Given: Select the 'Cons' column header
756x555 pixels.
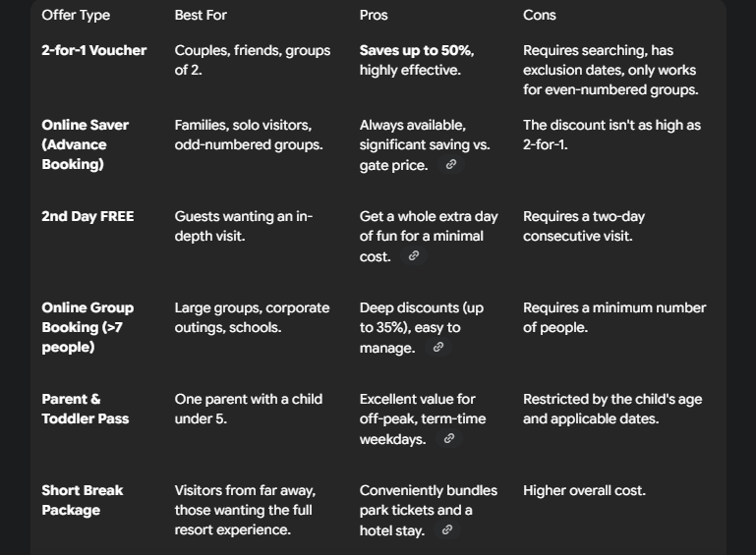Looking at the screenshot, I should [540, 15].
